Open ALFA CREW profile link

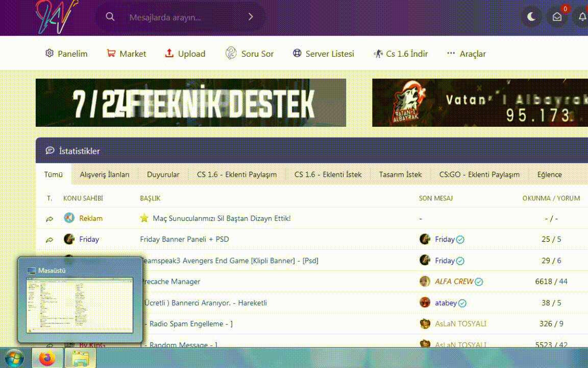(x=454, y=281)
